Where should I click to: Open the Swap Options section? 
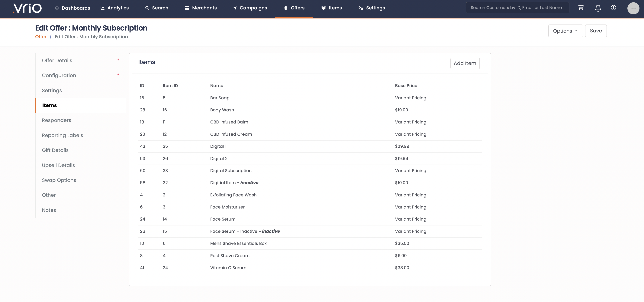click(81, 180)
